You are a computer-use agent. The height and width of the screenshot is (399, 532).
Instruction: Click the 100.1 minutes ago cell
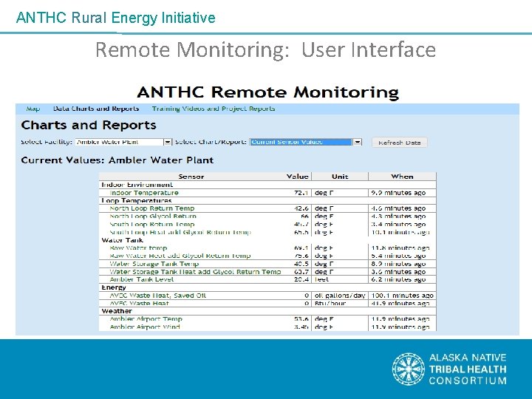(x=403, y=296)
